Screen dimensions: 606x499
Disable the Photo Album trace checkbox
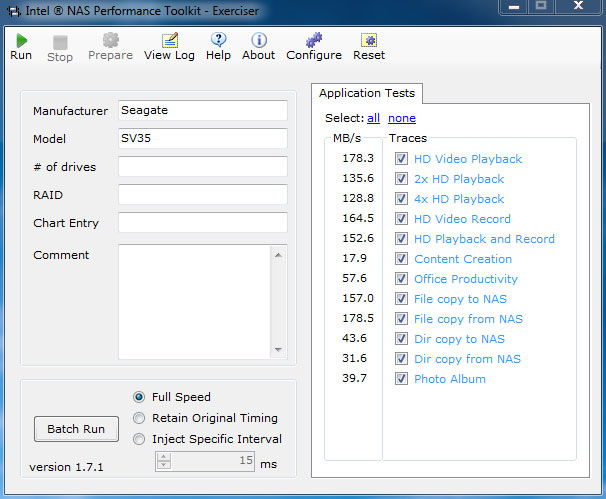tap(401, 379)
